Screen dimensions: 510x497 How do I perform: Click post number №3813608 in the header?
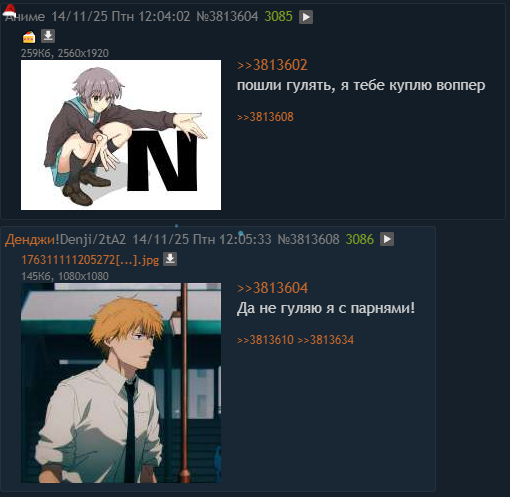[x=308, y=239]
